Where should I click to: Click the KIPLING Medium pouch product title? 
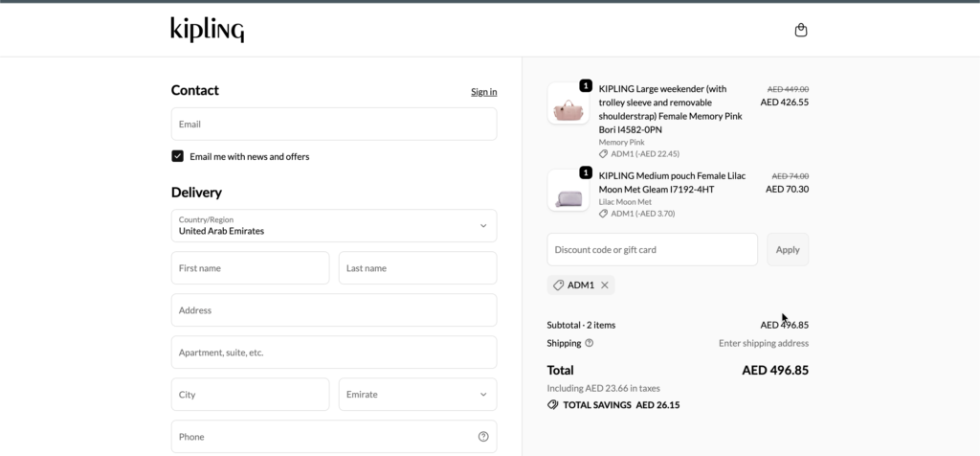click(672, 183)
